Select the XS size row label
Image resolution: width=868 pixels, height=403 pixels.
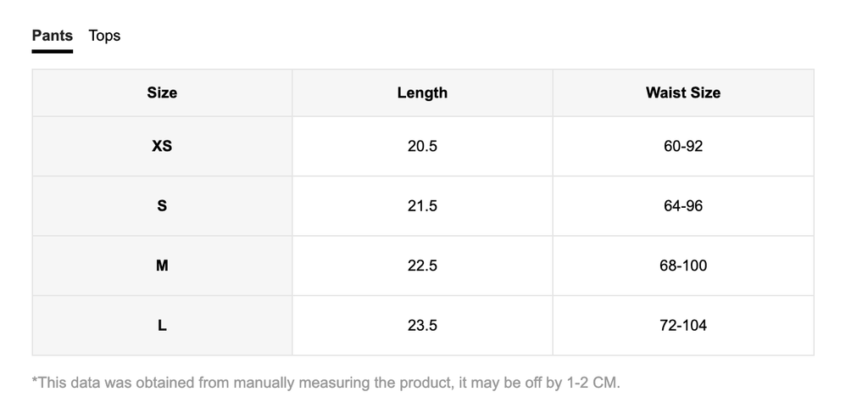pos(162,146)
